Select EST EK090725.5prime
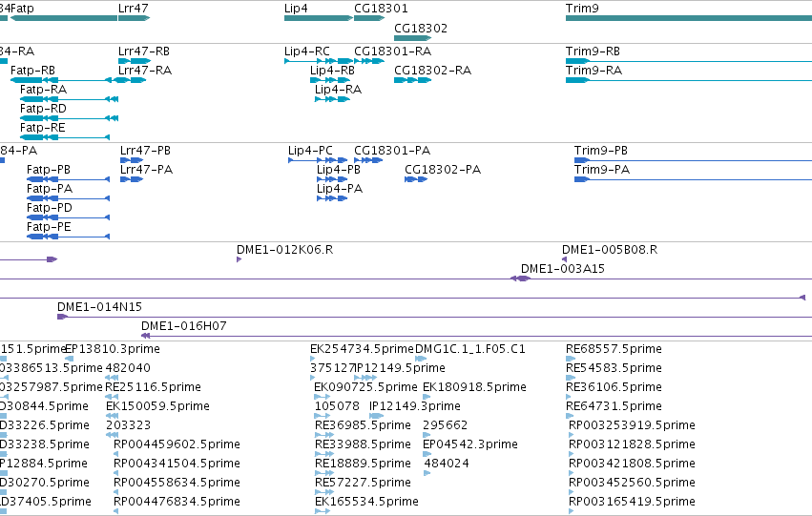Screen dimensions: 812x516 [321, 397]
